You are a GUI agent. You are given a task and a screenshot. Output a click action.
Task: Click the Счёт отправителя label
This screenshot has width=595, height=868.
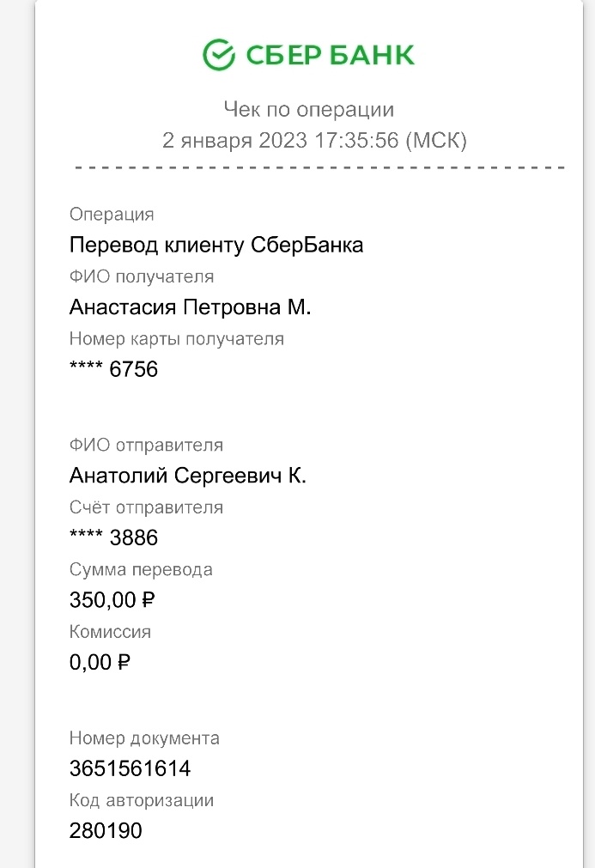click(146, 507)
